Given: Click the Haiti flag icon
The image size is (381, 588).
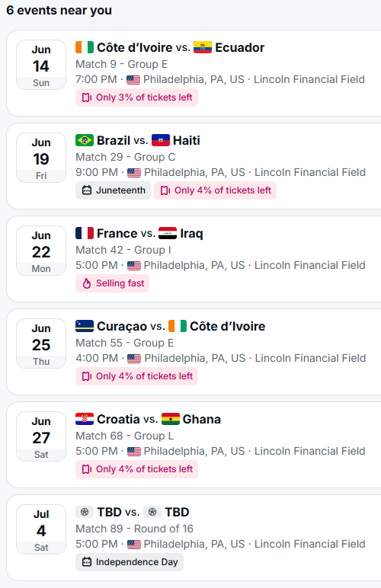Looking at the screenshot, I should 161,140.
